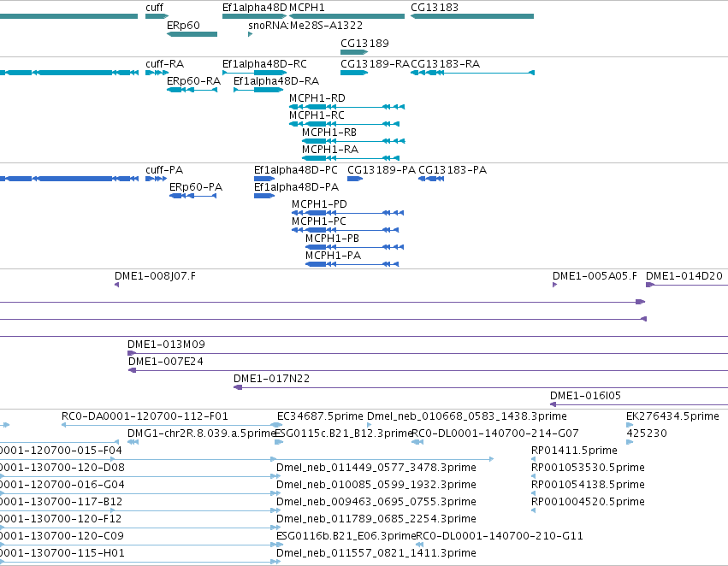This screenshot has width=728, height=566.
Task: Click the MCPH1-RA transcript label
Action: click(329, 150)
